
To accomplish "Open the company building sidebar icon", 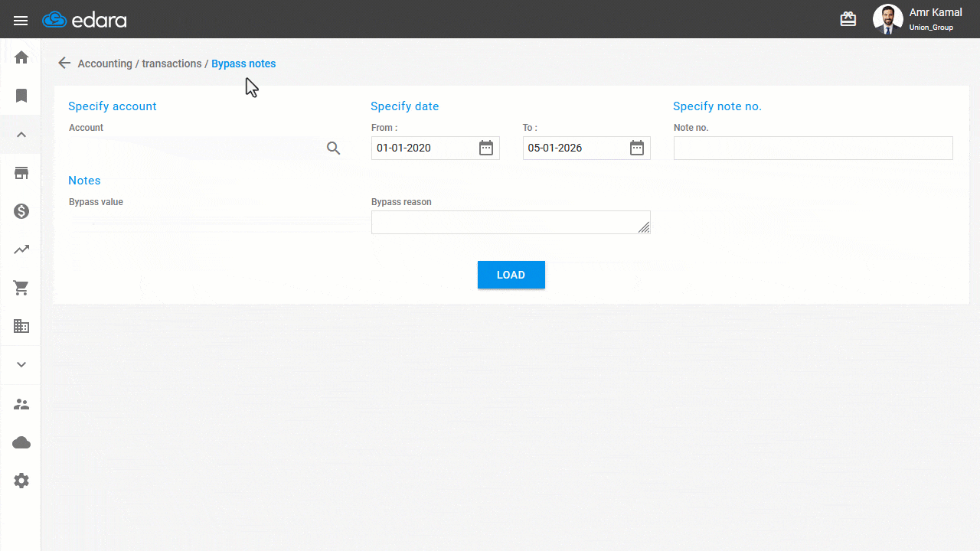I will (x=21, y=326).
